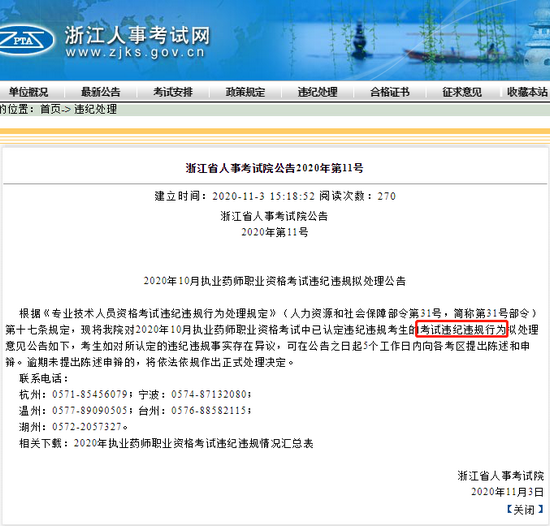Click the announcement title 浙江省人事考试院公告2020年第11号
This screenshot has width=550, height=526.
tap(275, 168)
